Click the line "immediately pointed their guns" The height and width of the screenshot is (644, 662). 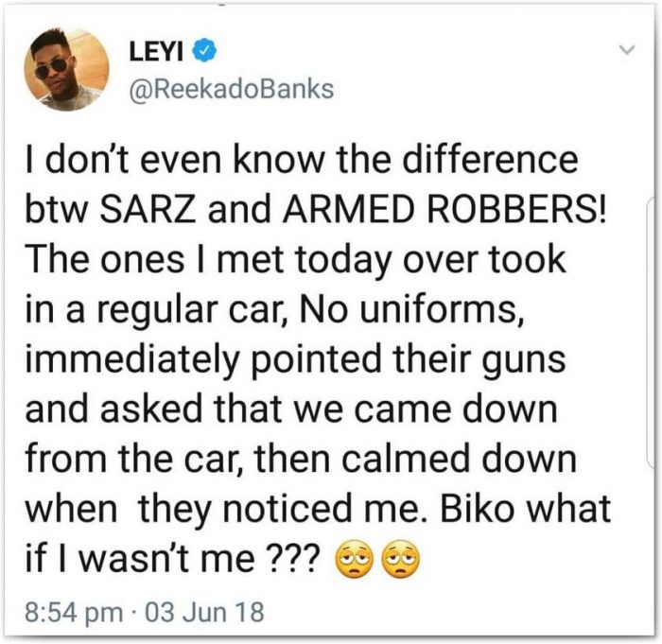(x=295, y=359)
